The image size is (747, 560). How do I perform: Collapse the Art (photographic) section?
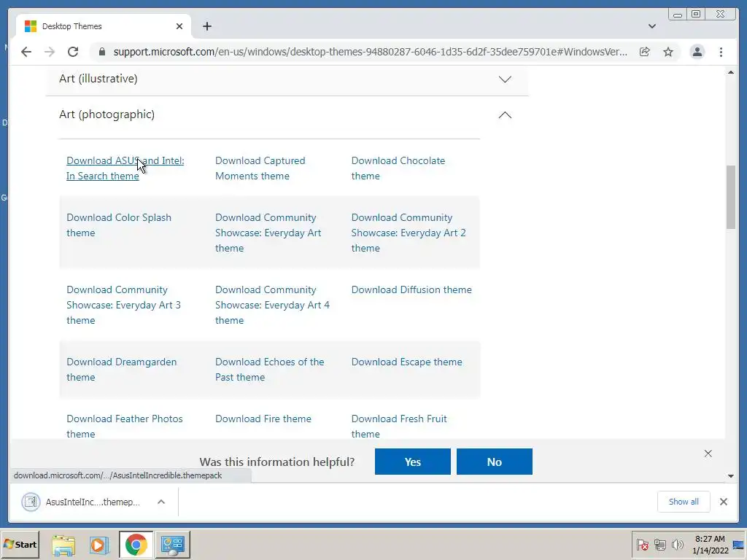[287, 114]
